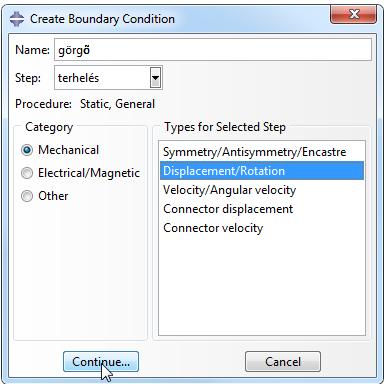Viewport: 384px width, 384px height.
Task: Click the Abaqus icon in the title bar
Action: click(17, 19)
